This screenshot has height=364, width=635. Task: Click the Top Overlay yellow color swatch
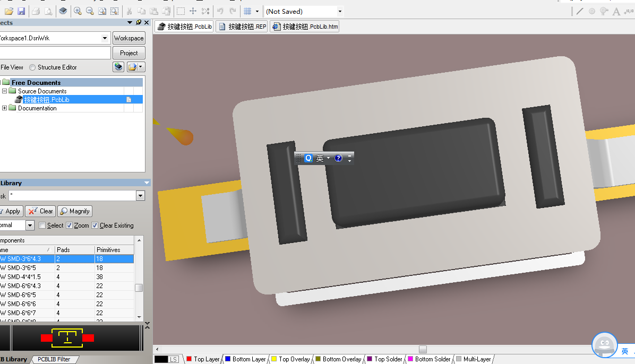274,359
